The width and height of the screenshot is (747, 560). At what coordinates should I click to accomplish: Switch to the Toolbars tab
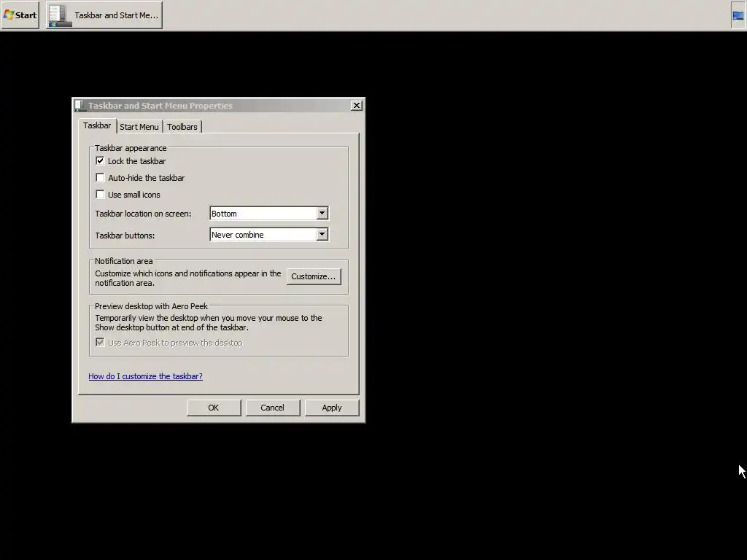click(182, 127)
